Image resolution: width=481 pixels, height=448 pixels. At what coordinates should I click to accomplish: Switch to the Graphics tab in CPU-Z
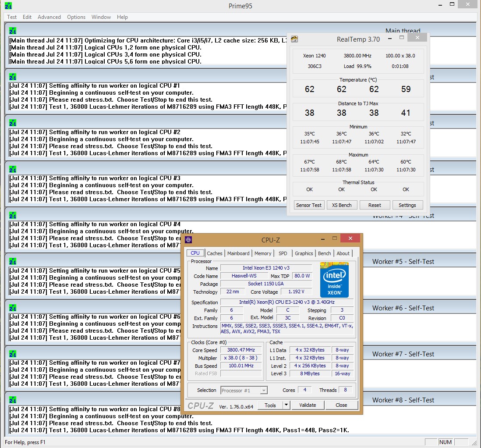(304, 253)
